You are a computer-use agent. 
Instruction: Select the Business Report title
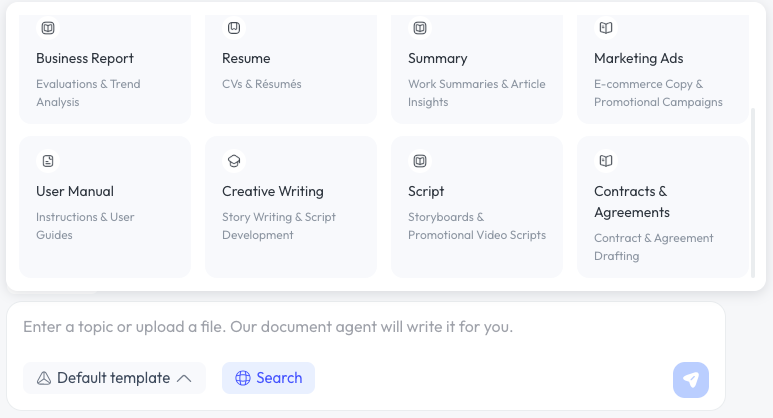(85, 58)
